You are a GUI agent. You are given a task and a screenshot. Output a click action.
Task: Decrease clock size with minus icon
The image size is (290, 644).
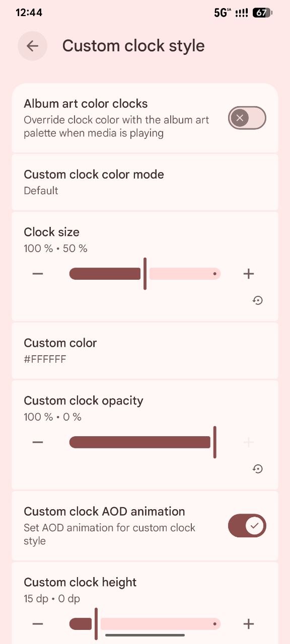click(38, 274)
